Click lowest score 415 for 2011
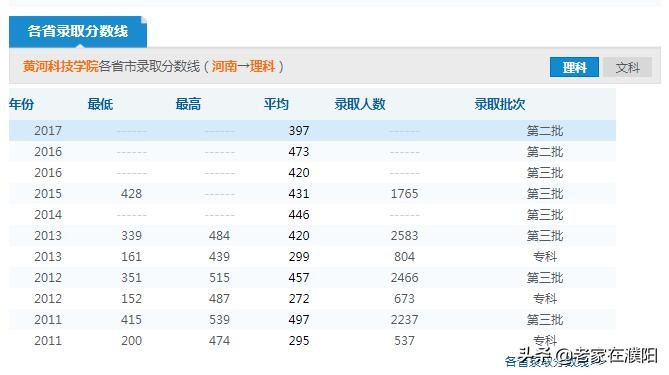Viewport: 669px width, 375px height. (x=131, y=320)
